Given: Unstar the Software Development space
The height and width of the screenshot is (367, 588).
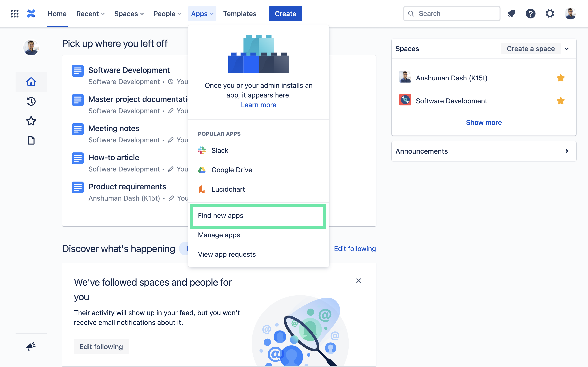Looking at the screenshot, I should [561, 101].
